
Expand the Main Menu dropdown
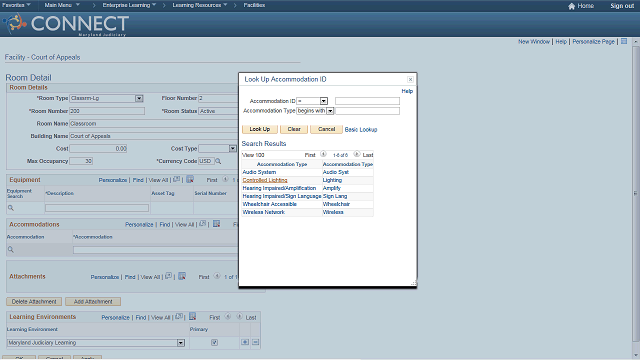click(x=62, y=5)
